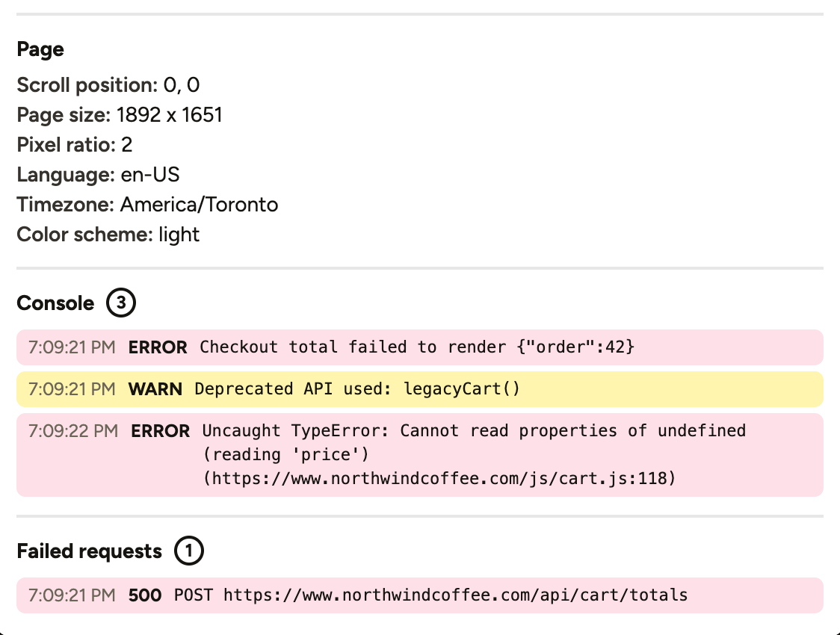
Task: Click the WARN level label
Action: click(155, 389)
